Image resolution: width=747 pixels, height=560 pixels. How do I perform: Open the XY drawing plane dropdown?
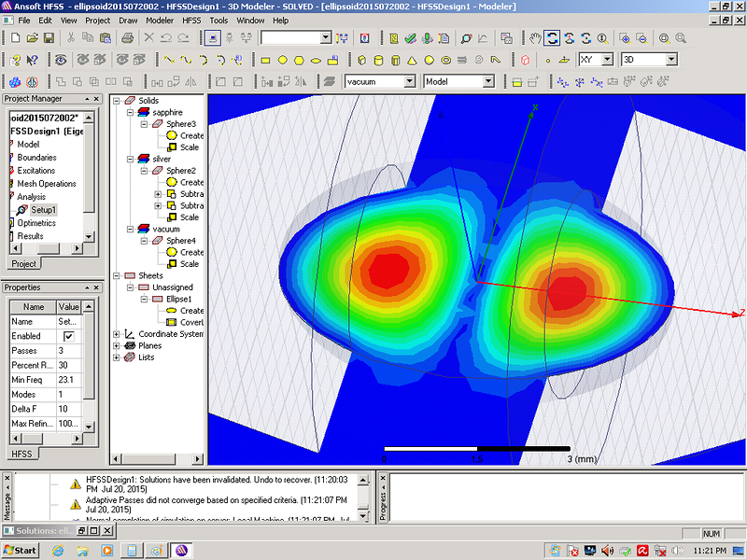pyautogui.click(x=607, y=60)
